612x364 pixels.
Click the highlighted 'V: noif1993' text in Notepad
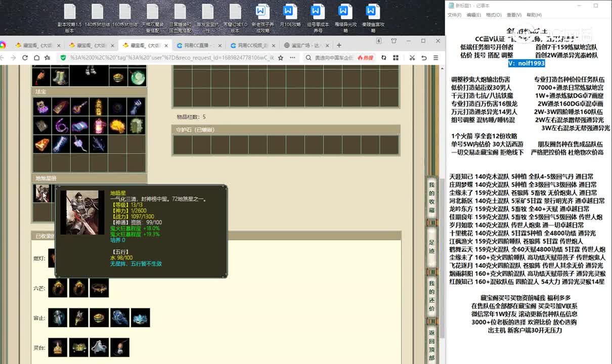[x=527, y=63]
